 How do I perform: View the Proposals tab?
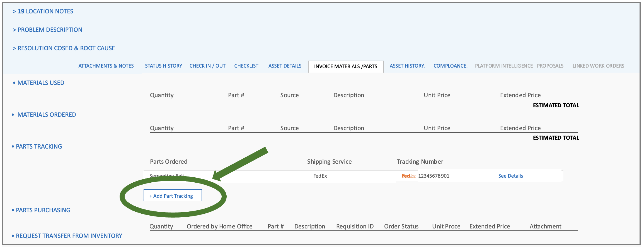(550, 66)
